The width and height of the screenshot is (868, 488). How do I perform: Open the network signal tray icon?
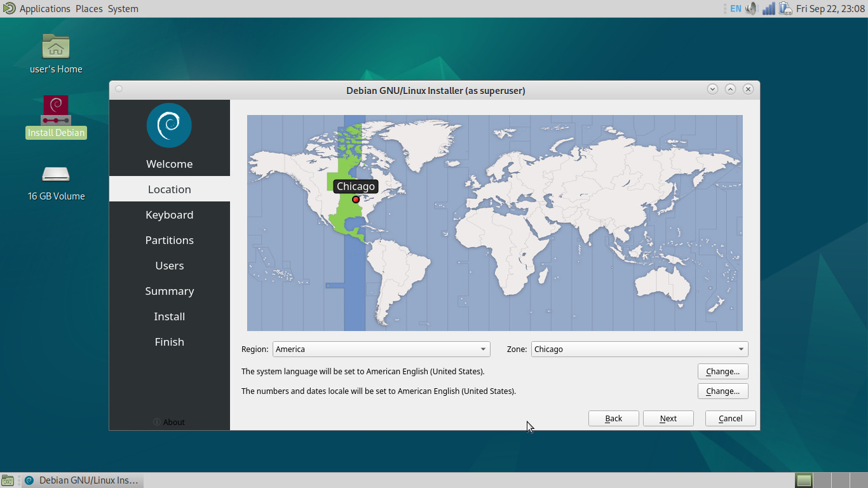pos(769,8)
